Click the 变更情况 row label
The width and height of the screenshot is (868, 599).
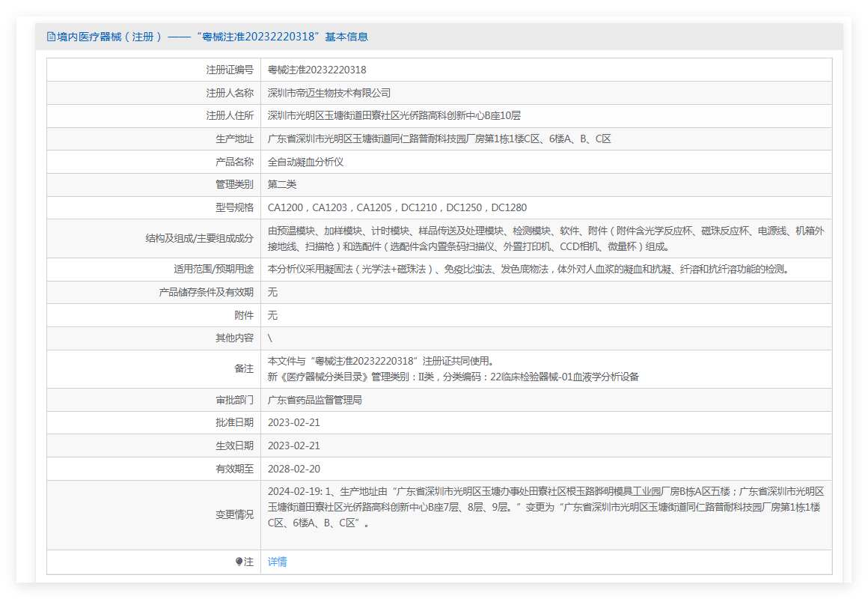[234, 514]
